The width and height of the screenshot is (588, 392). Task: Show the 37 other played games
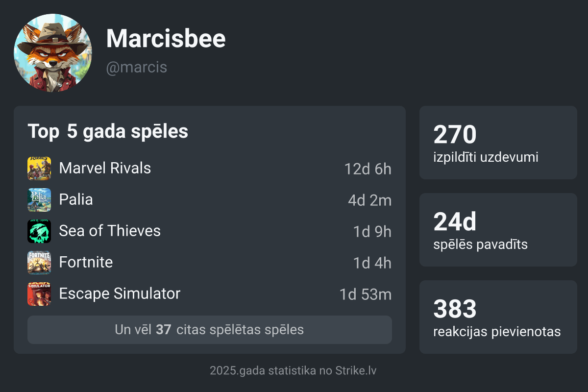tap(209, 330)
